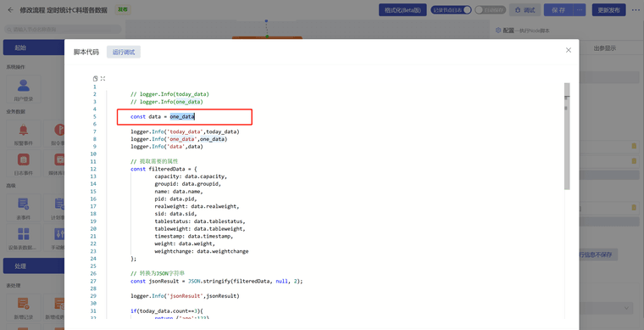644x330 pixels.
Task: Select the 日志事件 node icon
Action: tap(24, 159)
